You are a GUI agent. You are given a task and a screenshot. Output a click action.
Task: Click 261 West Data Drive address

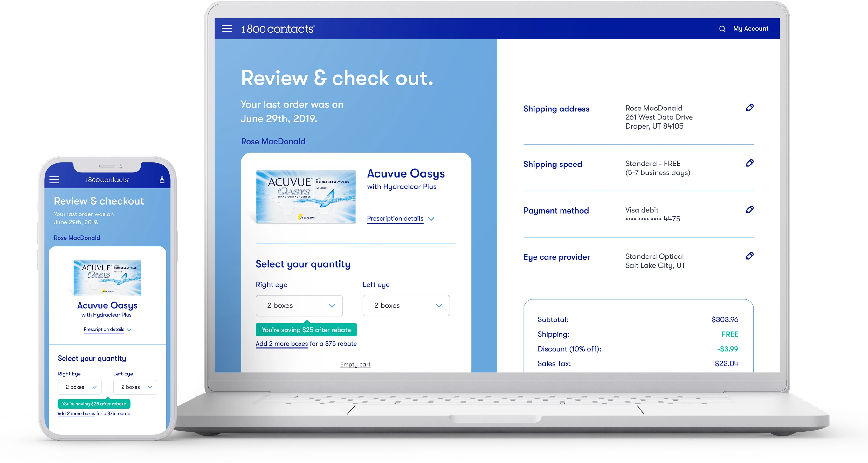coord(659,117)
